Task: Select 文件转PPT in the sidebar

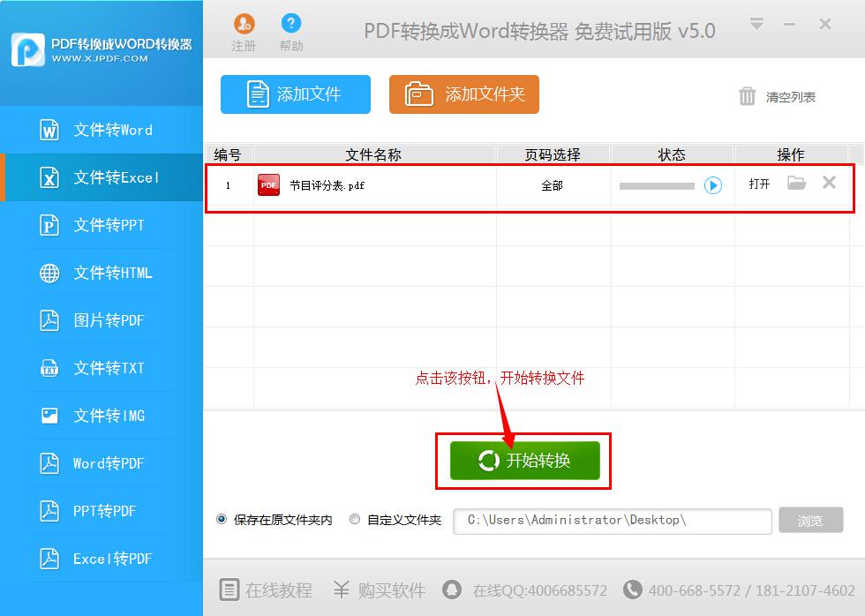Action: pyautogui.click(x=102, y=225)
